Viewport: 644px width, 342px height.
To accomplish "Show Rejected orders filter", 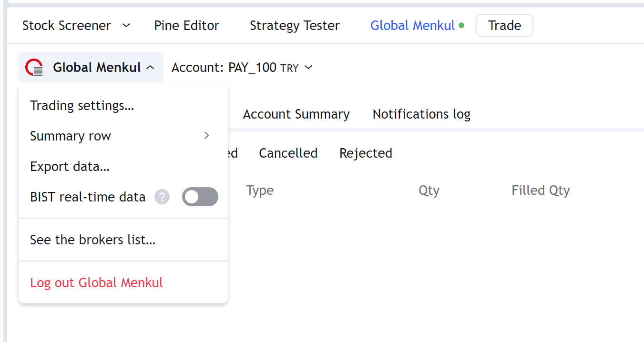I will pos(366,153).
